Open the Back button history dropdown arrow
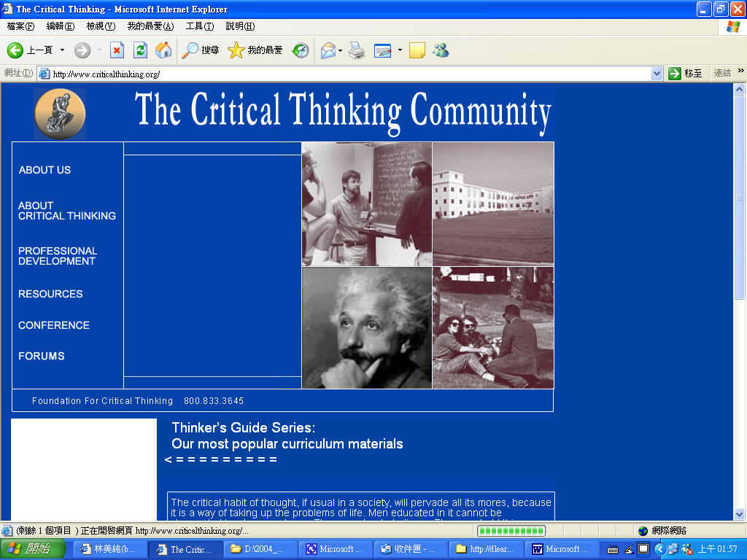The height and width of the screenshot is (560, 747). (x=62, y=50)
